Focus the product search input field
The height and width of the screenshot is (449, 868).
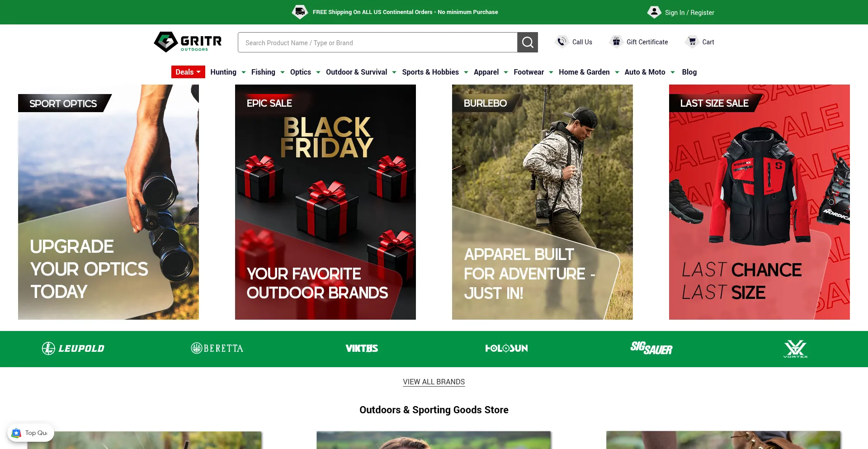pyautogui.click(x=377, y=43)
